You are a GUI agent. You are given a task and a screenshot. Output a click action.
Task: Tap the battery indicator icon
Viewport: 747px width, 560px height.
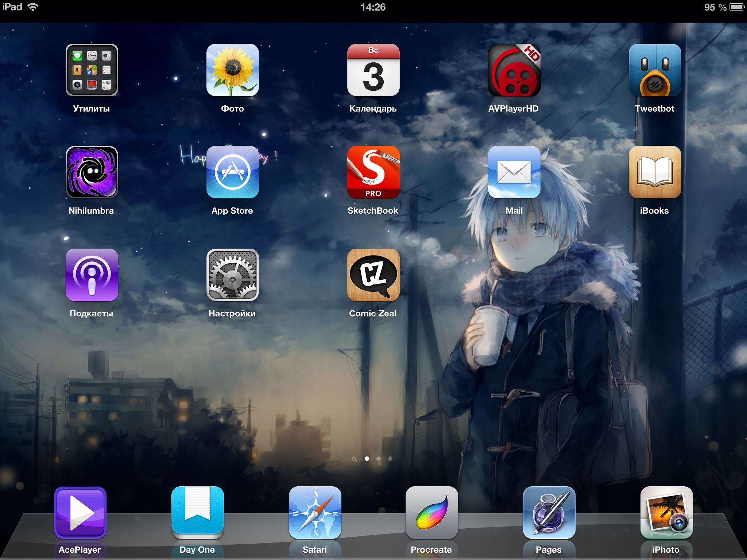tap(737, 7)
